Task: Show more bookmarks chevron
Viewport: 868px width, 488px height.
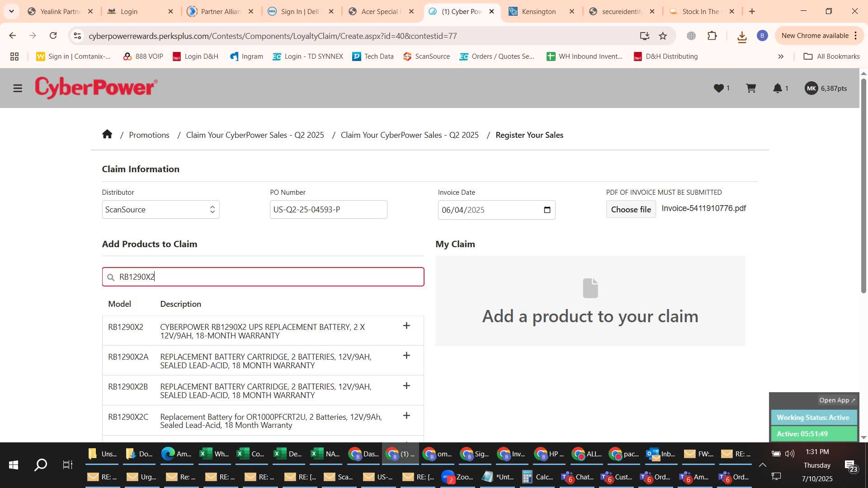Action: click(x=781, y=56)
